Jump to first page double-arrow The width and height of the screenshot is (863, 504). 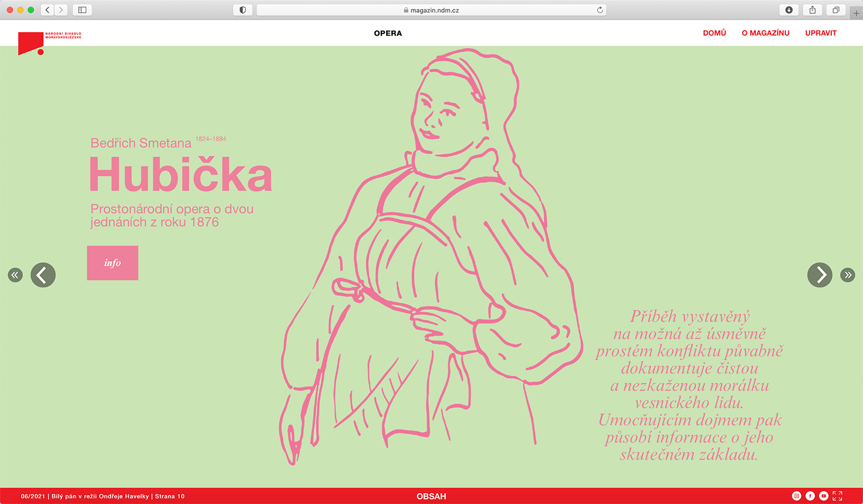(15, 275)
